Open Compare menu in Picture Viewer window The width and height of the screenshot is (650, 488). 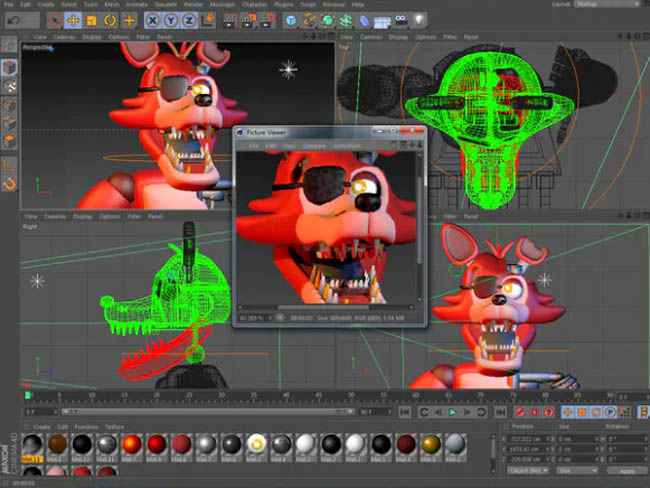click(x=314, y=146)
